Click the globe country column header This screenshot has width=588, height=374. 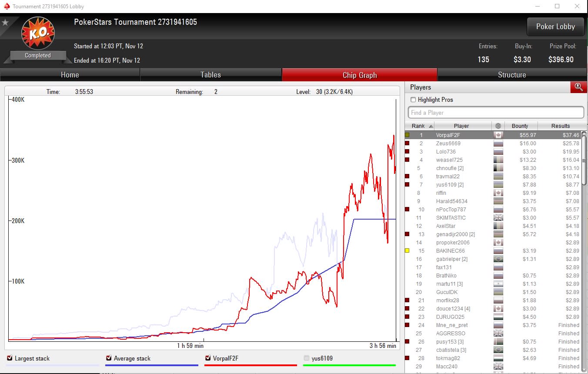(x=498, y=126)
